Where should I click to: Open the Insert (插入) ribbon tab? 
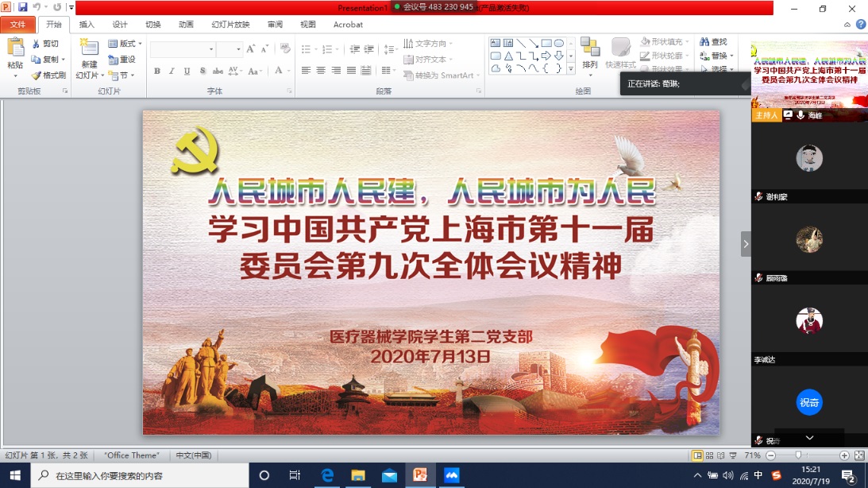coord(87,25)
